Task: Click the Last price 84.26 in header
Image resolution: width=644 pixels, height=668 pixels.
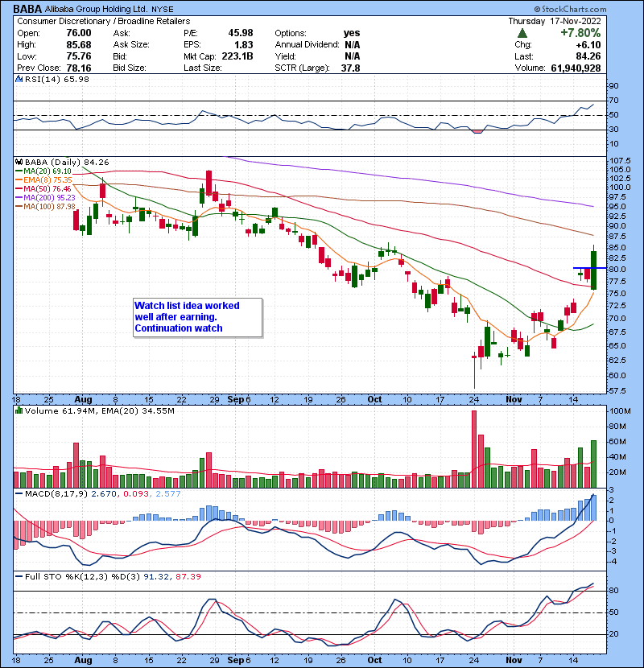Action: 588,56
